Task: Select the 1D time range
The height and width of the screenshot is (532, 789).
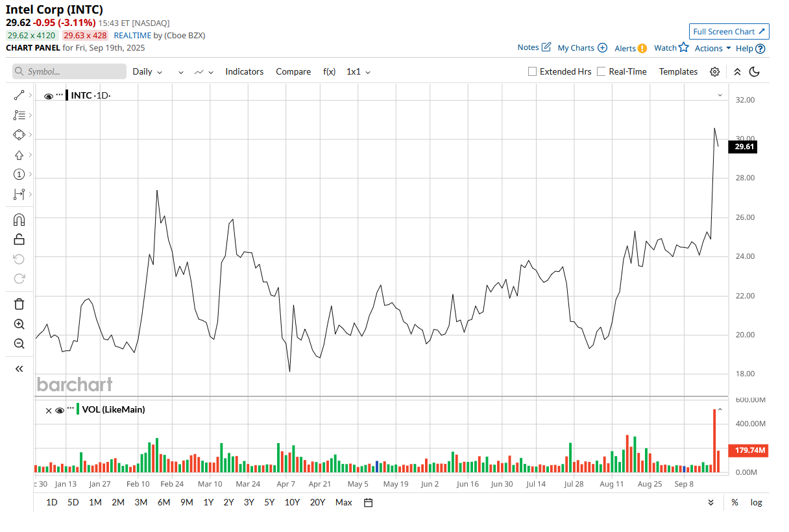Action: pos(52,502)
